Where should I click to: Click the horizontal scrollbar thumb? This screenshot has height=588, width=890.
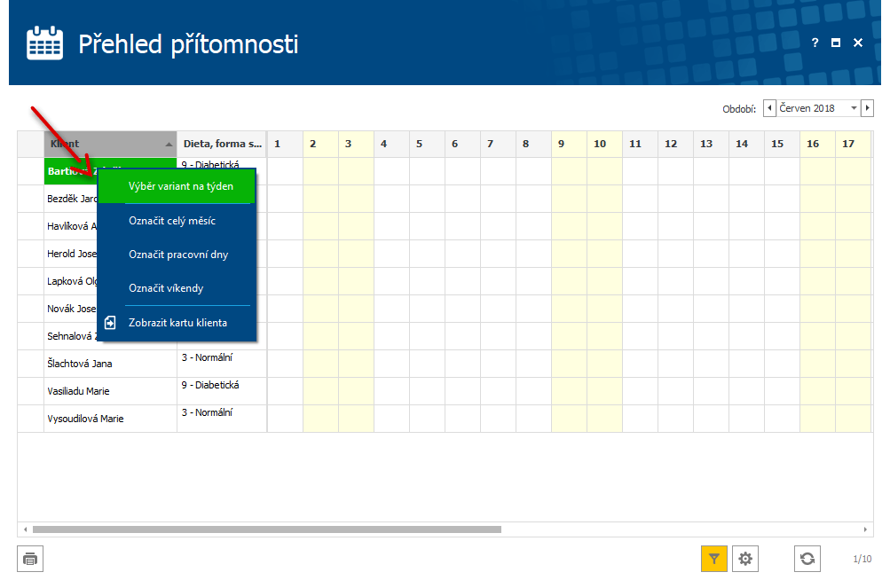point(267,529)
